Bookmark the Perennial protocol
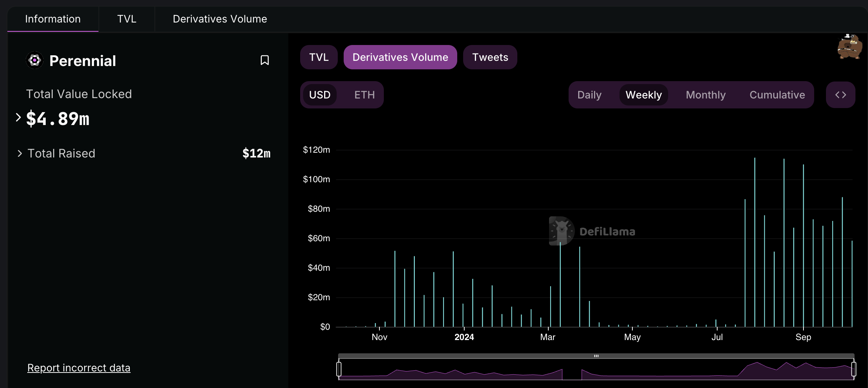The width and height of the screenshot is (868, 388). click(264, 60)
